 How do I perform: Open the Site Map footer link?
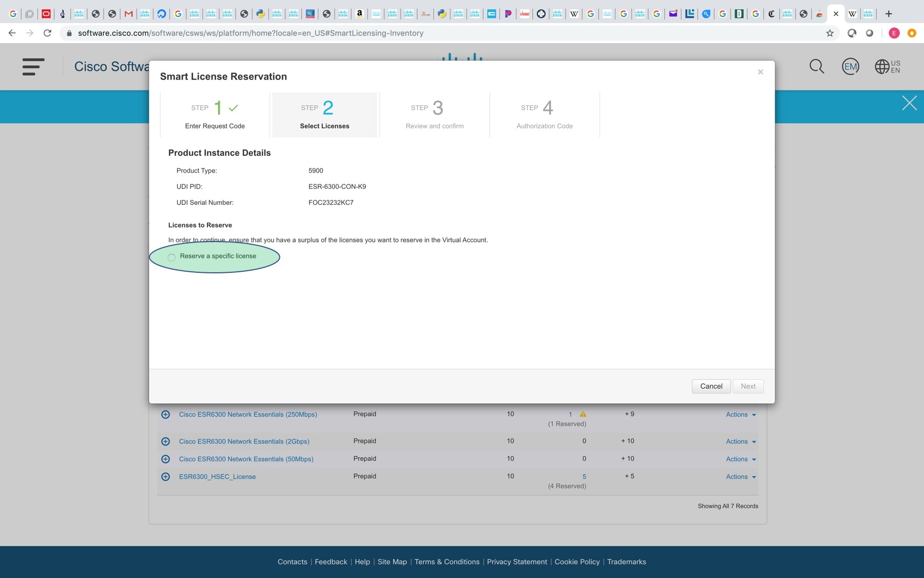(x=392, y=562)
